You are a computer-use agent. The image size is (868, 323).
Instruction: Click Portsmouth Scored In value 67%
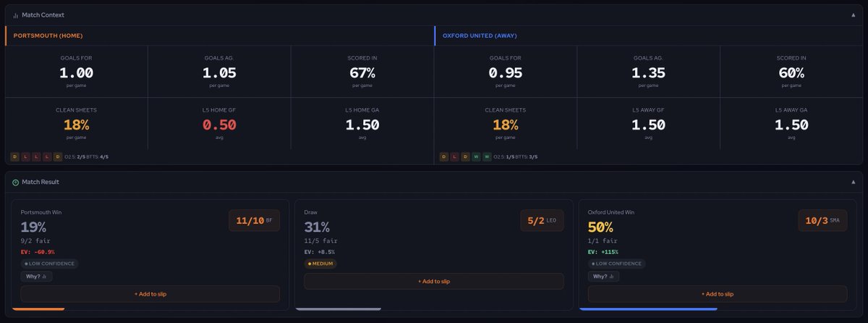tap(362, 72)
